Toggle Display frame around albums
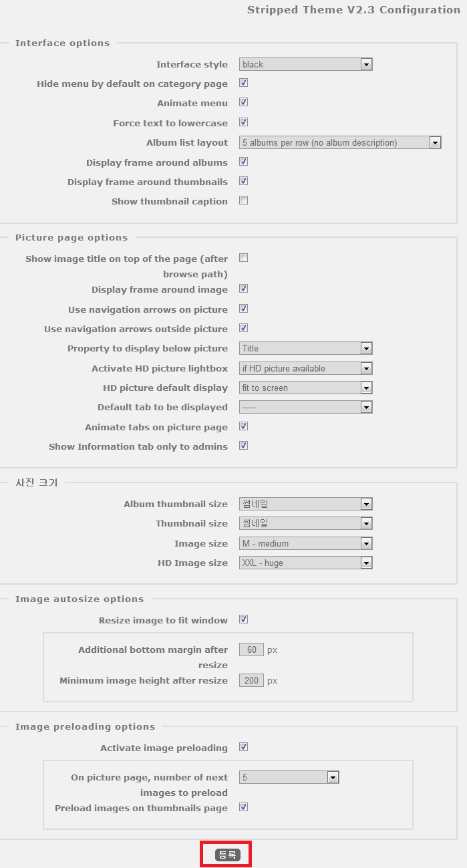Image resolution: width=467 pixels, height=868 pixels. 244,162
